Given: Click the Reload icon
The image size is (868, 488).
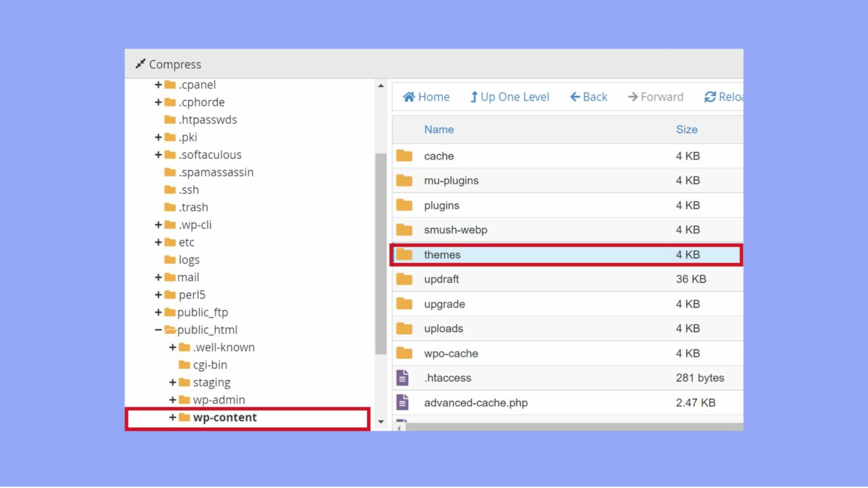Looking at the screenshot, I should [x=711, y=96].
